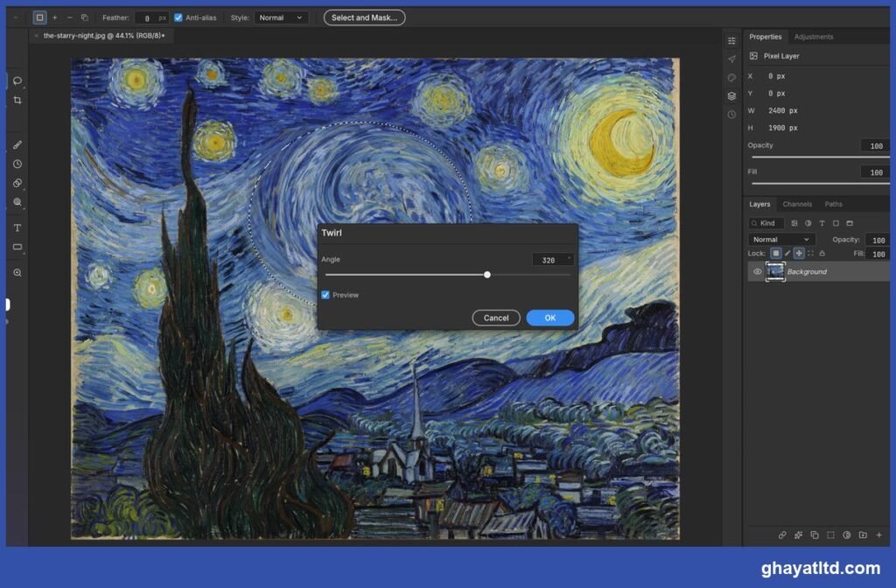Toggle lock transparent pixels

[775, 253]
